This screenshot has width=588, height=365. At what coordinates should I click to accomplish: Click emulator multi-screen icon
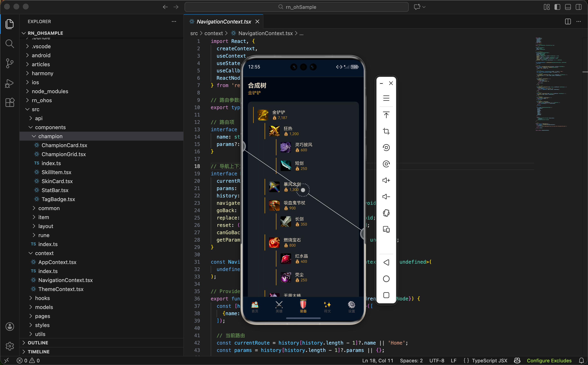(386, 229)
